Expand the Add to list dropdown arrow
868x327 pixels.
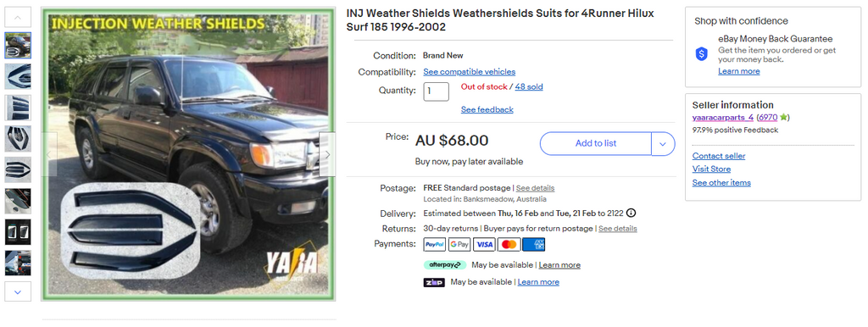[x=663, y=144]
